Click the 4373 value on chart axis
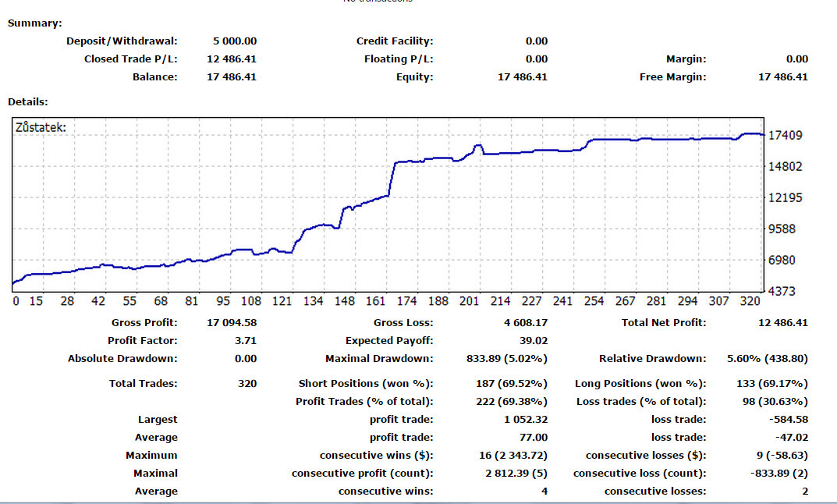 point(782,292)
